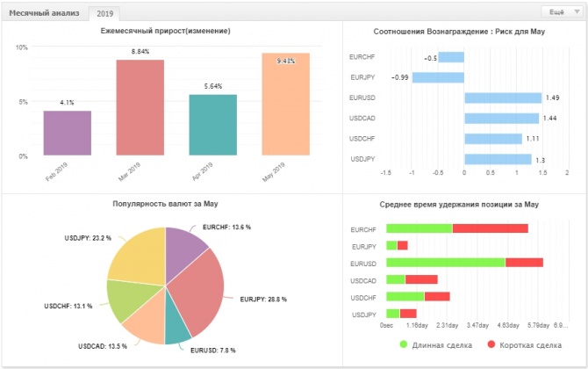
Task: Click the USDJPY: 23.2 % pie label
Action: tap(88, 238)
